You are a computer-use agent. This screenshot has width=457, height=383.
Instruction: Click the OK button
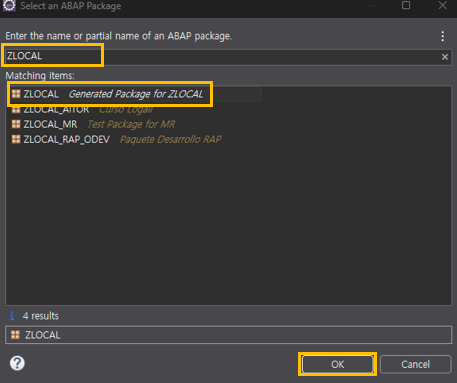(337, 364)
